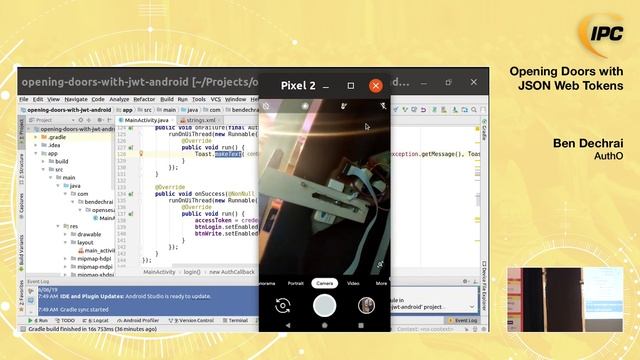This screenshot has height=360, width=640.
Task: Click the 'java' breadcrumb in navigation bar
Action: click(190, 110)
